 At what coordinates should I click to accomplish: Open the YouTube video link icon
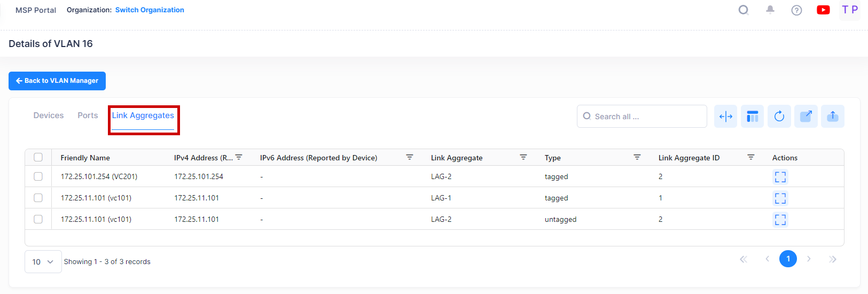coord(823,10)
